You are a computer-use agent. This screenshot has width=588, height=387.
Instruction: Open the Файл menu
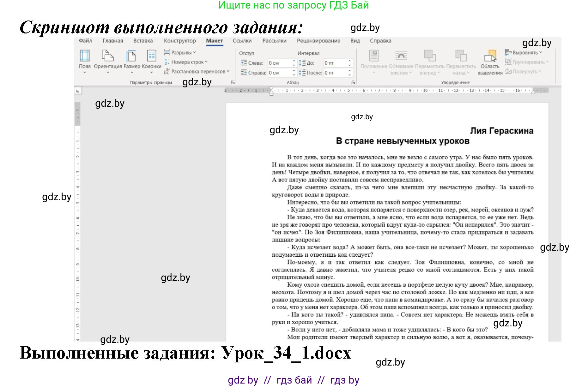pos(85,41)
